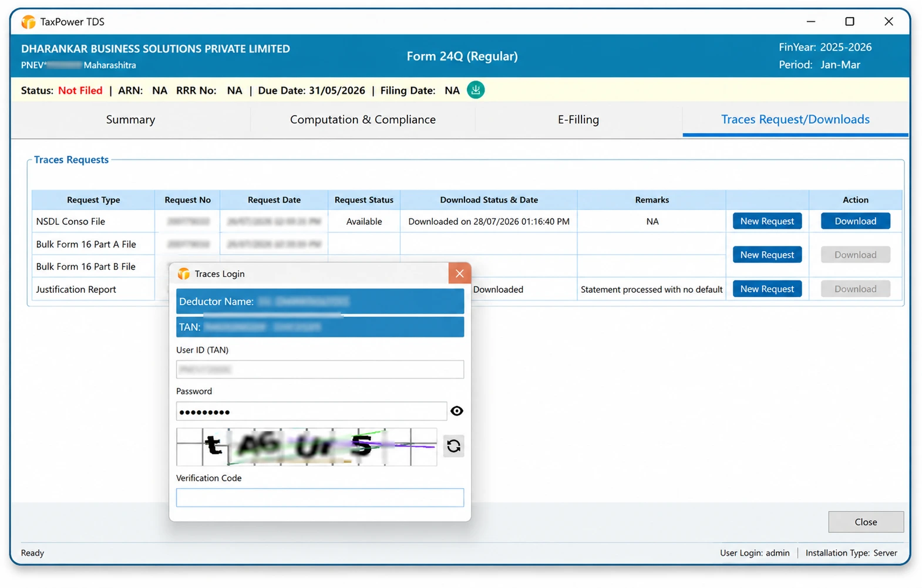Click the Close button at bottom right
This screenshot has height=588, width=922.
[x=866, y=522]
